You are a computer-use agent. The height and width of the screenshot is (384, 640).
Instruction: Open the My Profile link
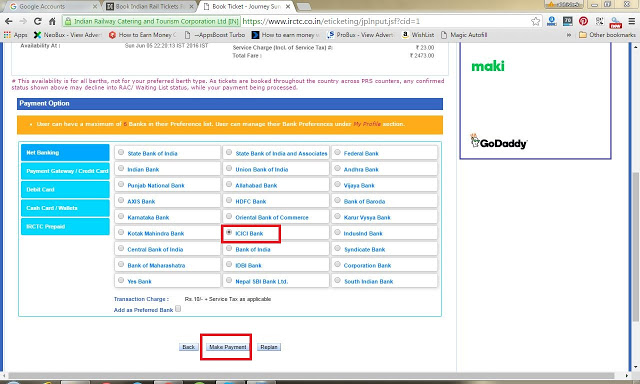pyautogui.click(x=367, y=124)
